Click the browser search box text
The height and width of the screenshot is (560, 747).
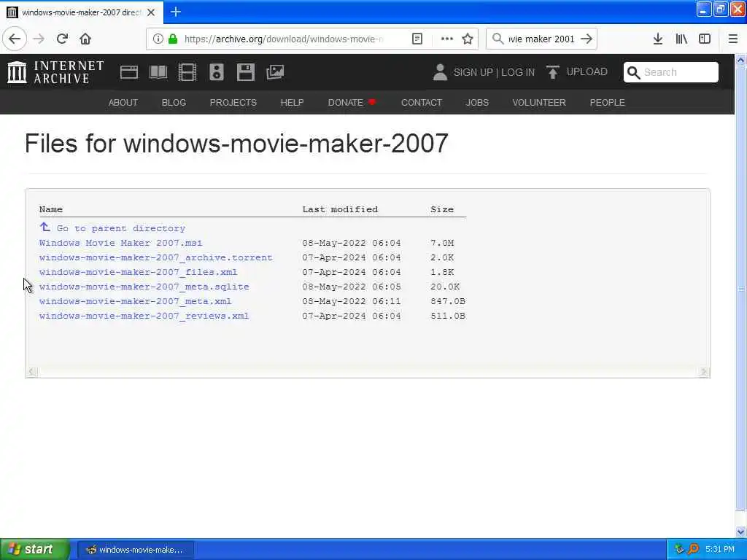[541, 39]
